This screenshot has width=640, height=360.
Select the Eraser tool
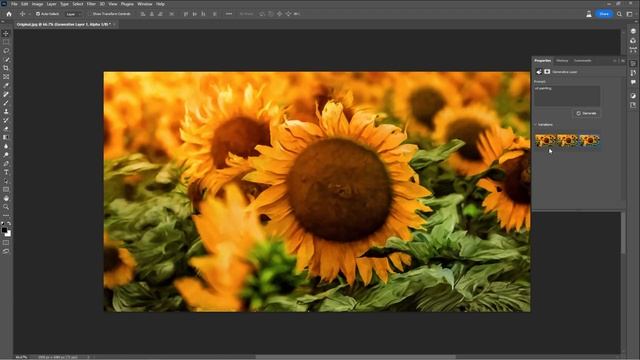coord(6,129)
